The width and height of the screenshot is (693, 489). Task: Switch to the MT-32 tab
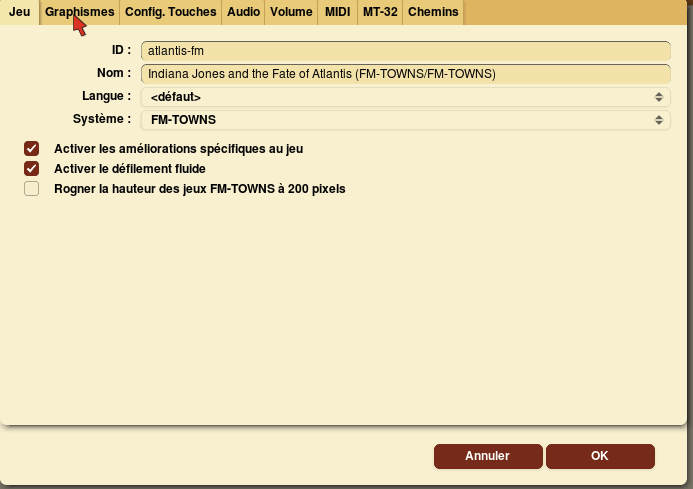click(380, 12)
